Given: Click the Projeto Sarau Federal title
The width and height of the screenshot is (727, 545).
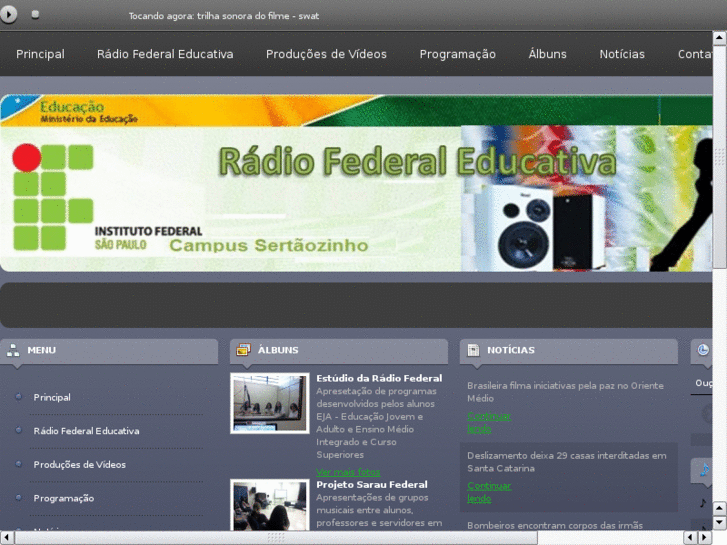Looking at the screenshot, I should (x=372, y=485).
